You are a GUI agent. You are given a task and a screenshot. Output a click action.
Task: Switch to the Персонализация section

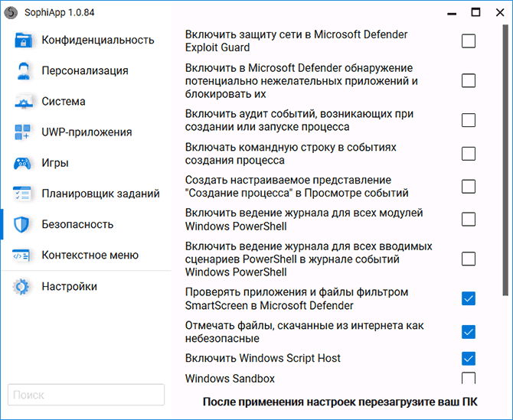[x=85, y=70]
